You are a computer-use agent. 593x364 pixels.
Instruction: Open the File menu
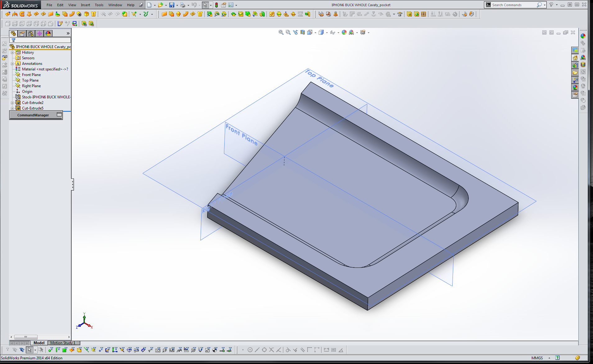(x=49, y=5)
